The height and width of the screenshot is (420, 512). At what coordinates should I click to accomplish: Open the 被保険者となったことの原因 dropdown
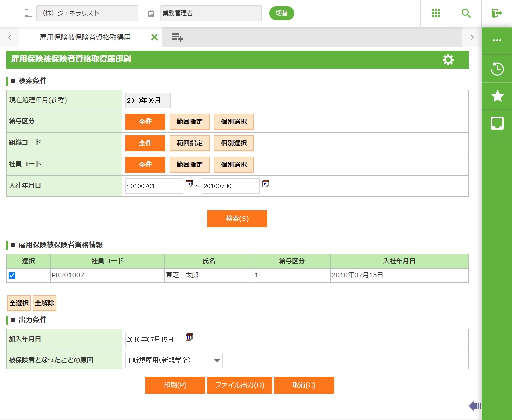coord(174,360)
